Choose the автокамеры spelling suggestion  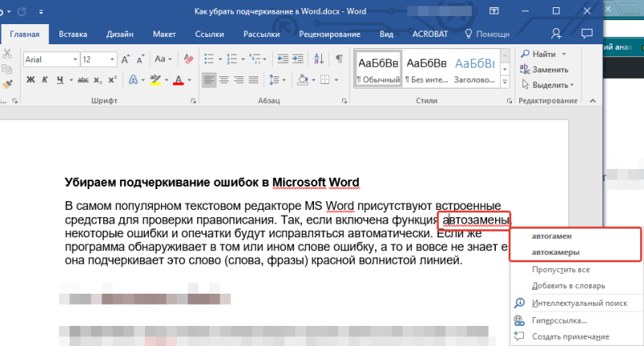coord(555,253)
